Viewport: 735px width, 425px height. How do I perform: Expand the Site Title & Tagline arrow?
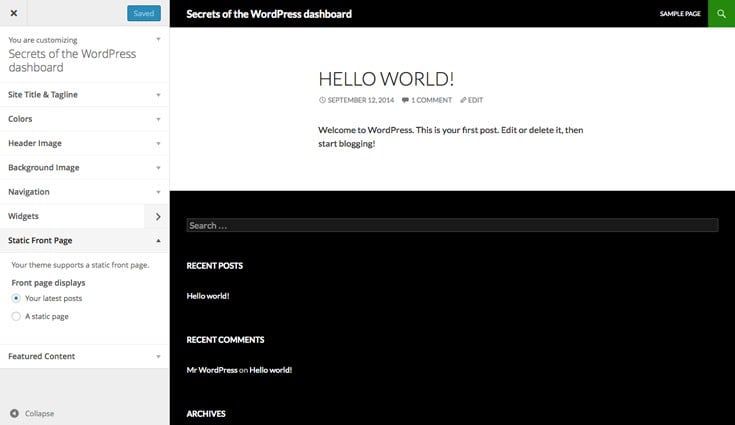(x=158, y=95)
